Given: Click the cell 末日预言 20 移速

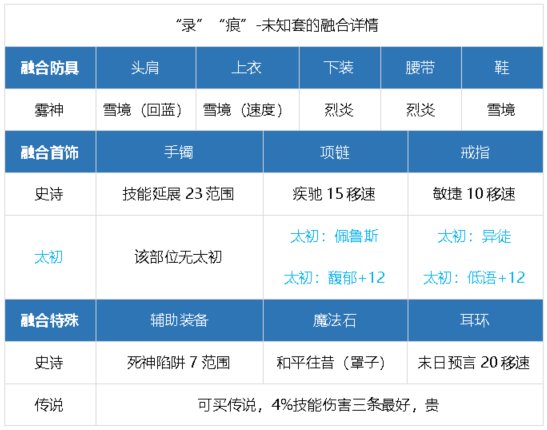Looking at the screenshot, I should tap(474, 363).
